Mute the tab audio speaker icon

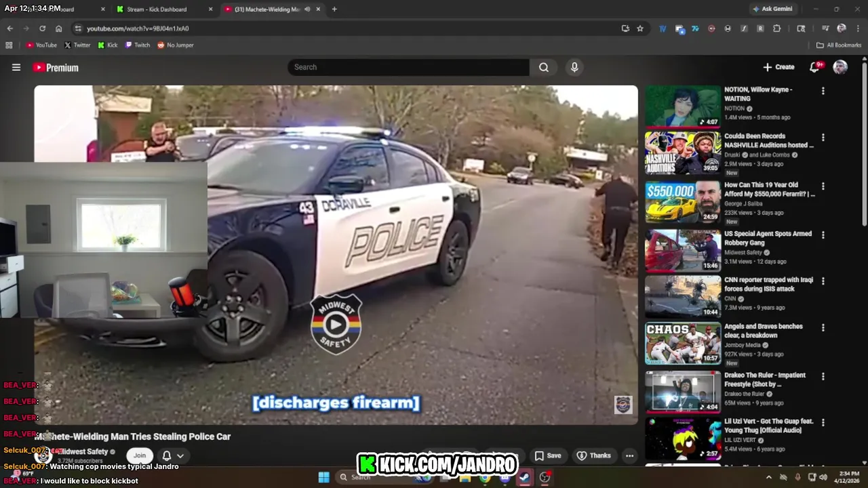pyautogui.click(x=307, y=9)
